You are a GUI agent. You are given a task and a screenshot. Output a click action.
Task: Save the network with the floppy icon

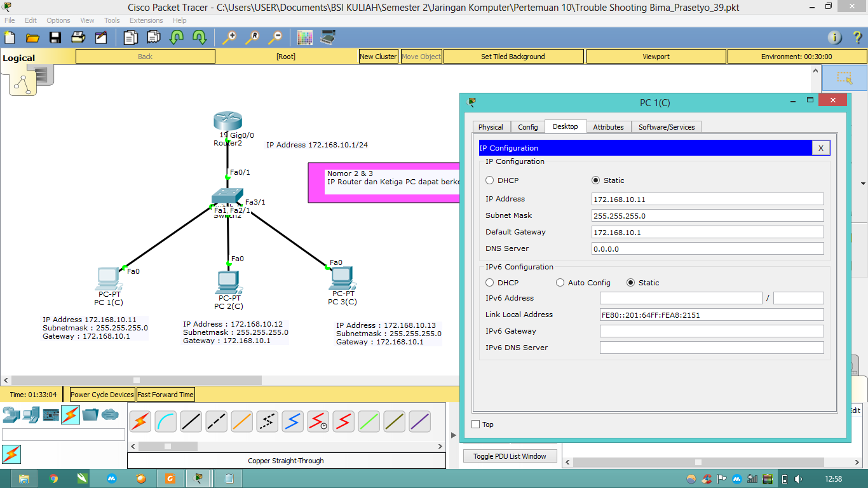click(x=55, y=37)
